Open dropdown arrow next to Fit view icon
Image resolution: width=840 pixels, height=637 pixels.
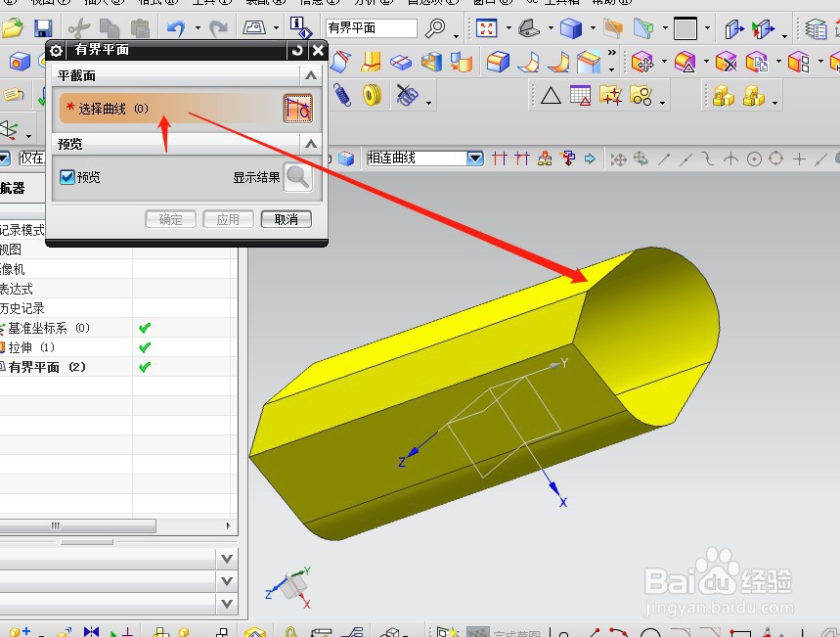(x=508, y=27)
